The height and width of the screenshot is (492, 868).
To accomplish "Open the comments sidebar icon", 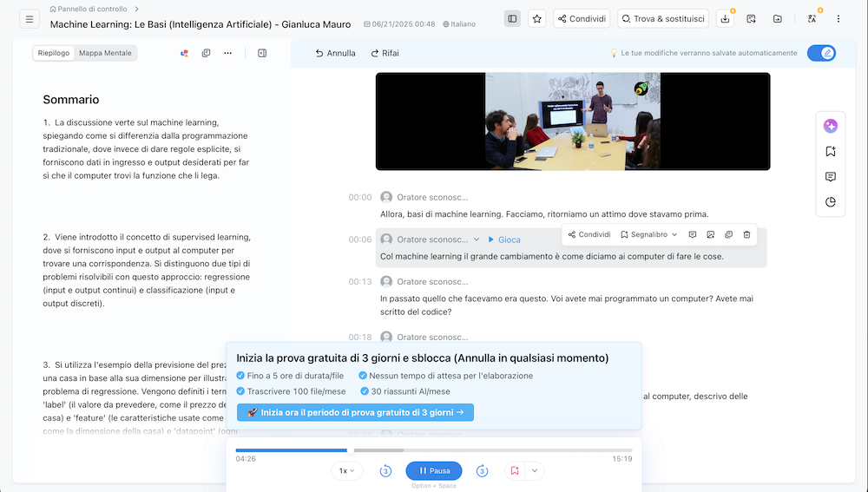I will [831, 177].
